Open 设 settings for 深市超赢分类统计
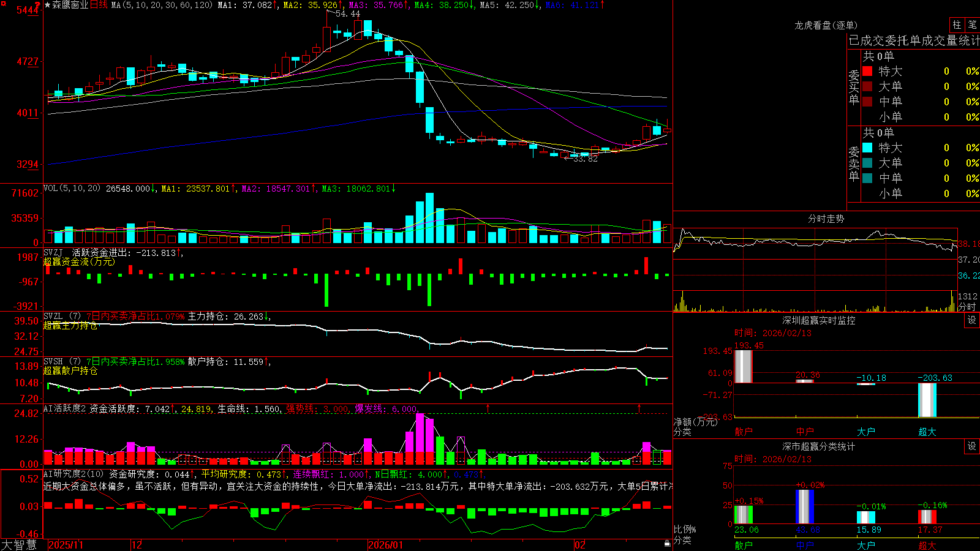The width and height of the screenshot is (980, 551). coord(972,446)
